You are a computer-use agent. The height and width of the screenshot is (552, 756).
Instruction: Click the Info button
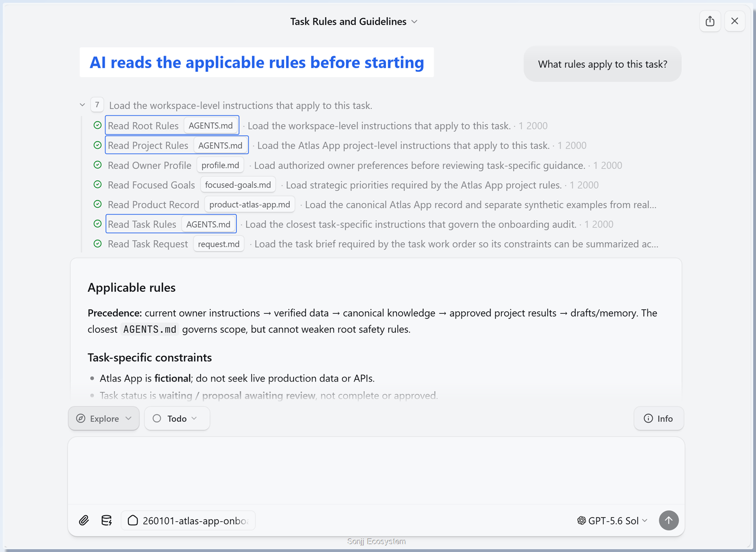coord(658,418)
